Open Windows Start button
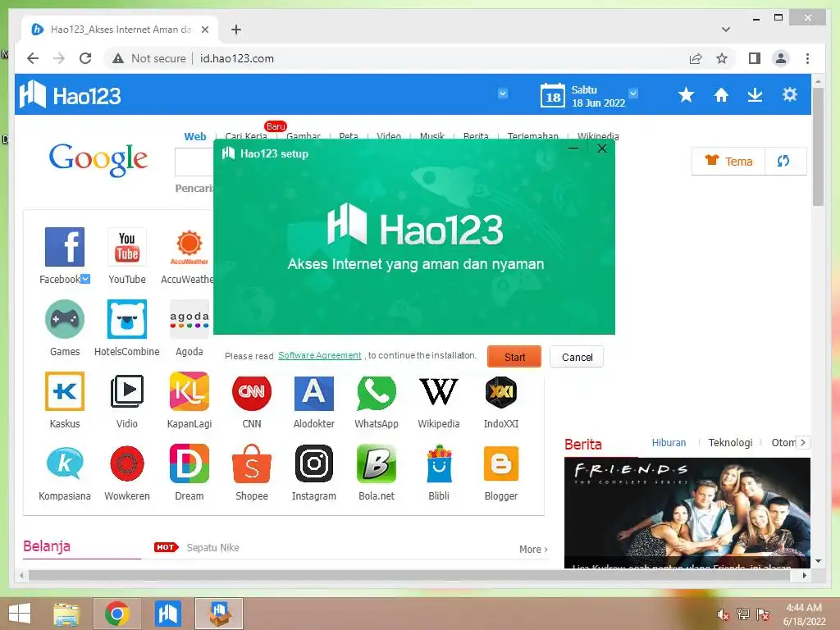Image resolution: width=840 pixels, height=630 pixels. click(20, 614)
